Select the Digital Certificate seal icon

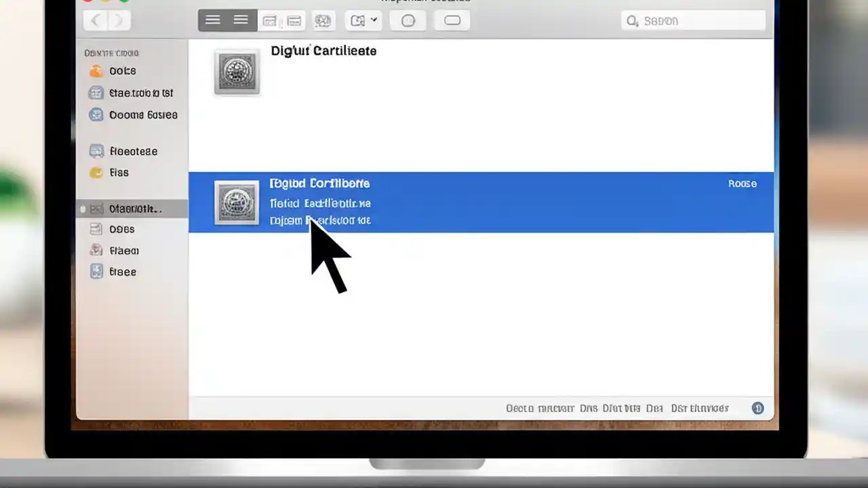(x=236, y=72)
